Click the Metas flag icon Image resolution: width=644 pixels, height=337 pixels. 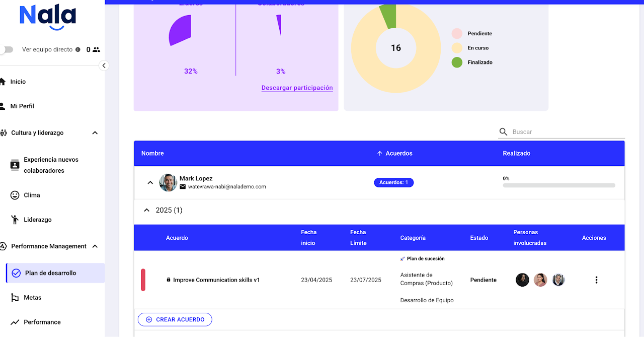(x=15, y=298)
